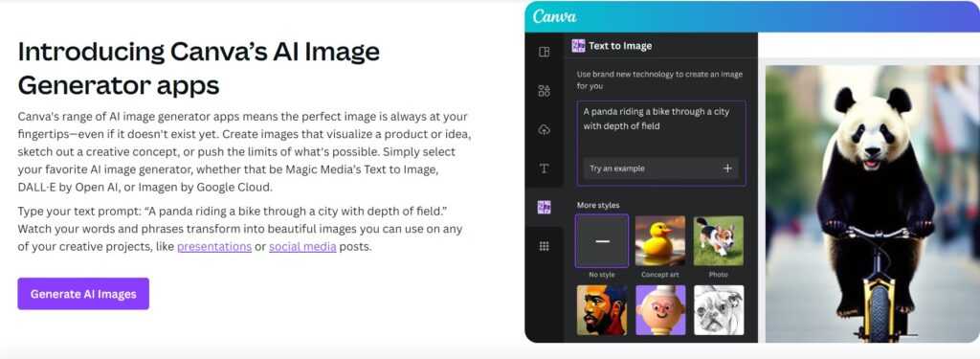Click the Concept art label
The width and height of the screenshot is (980, 359).
tap(660, 275)
